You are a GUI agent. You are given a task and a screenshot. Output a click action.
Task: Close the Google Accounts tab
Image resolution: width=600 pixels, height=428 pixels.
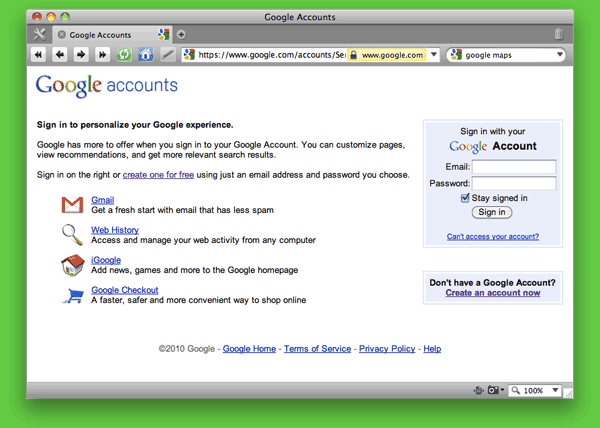click(x=61, y=34)
